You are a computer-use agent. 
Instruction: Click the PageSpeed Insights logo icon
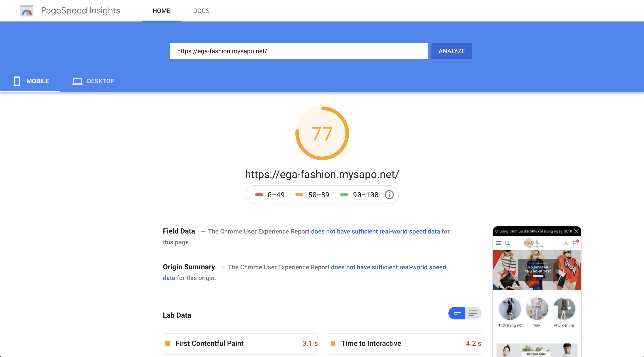(27, 11)
